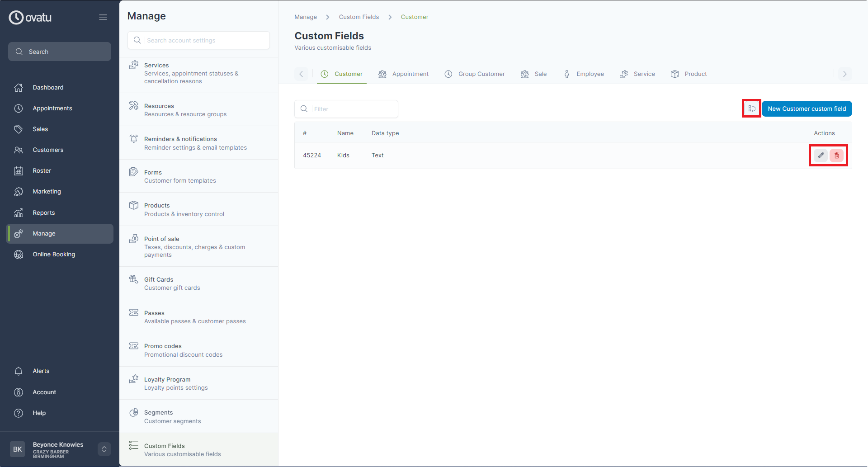Screen dimensions: 868x467
Task: Open Products & inventory control settings
Action: click(x=198, y=210)
